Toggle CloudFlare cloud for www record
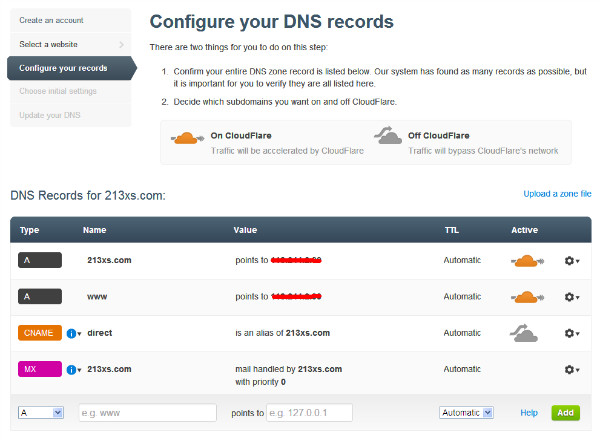 click(x=527, y=297)
